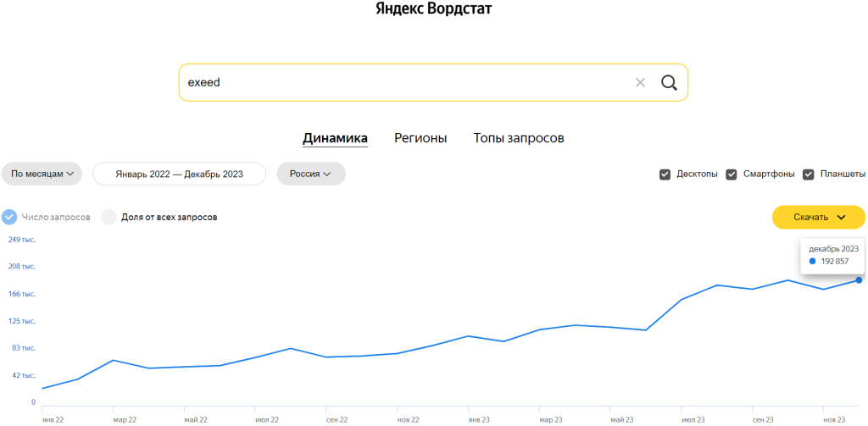Switch to the Динамика tab
868x426 pixels.
tap(335, 138)
